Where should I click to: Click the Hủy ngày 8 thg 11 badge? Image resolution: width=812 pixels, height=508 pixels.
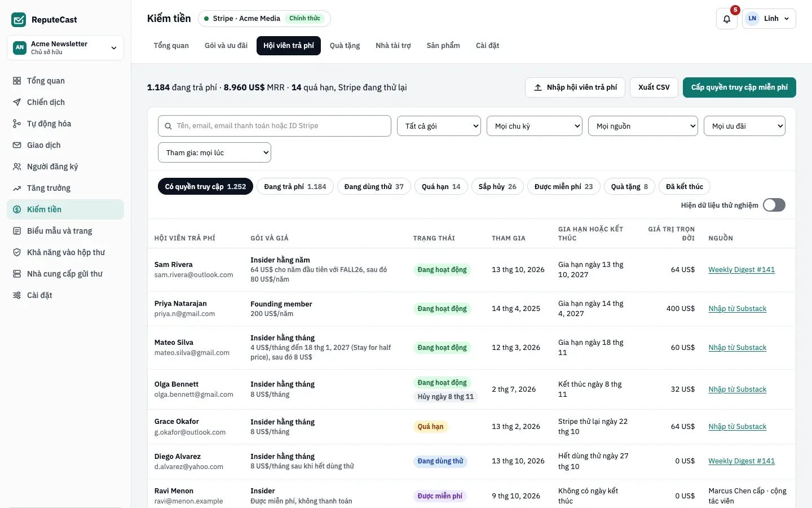click(x=445, y=397)
